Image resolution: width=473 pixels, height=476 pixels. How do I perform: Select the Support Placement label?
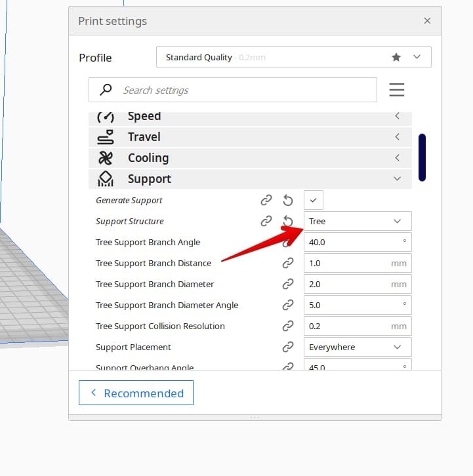tap(133, 347)
